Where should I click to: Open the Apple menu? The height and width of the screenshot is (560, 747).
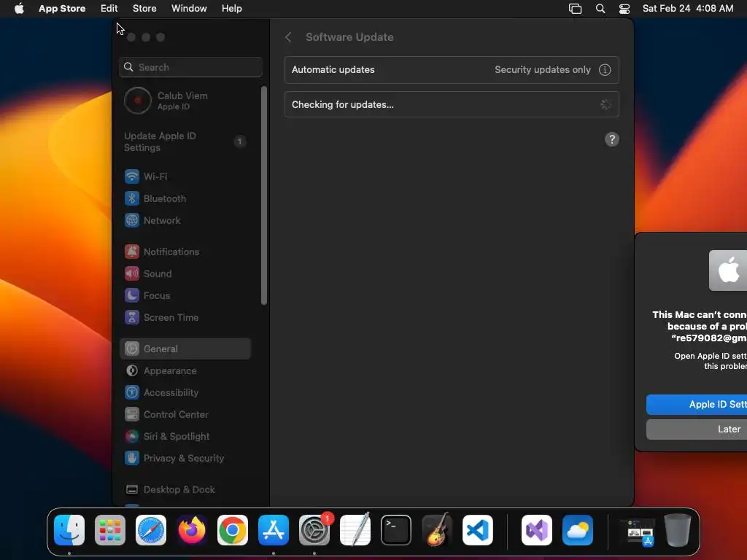(x=19, y=9)
